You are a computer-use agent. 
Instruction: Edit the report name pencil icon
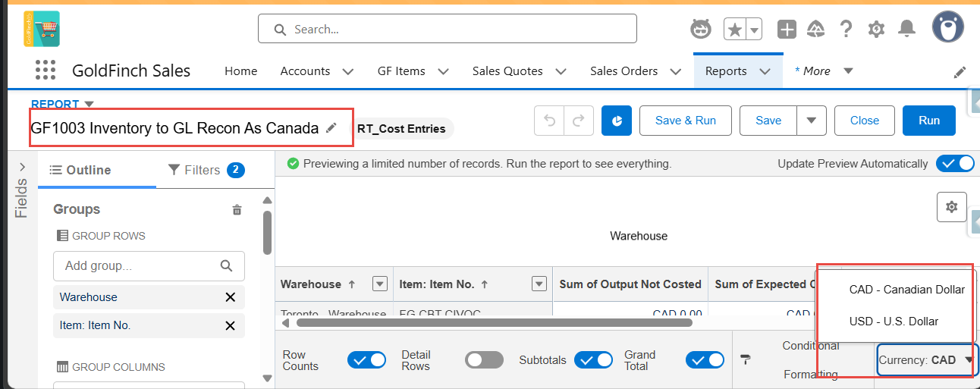coord(331,128)
